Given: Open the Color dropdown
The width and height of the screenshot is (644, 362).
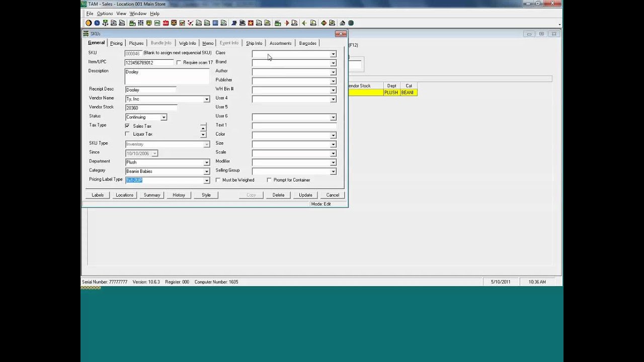Looking at the screenshot, I should [x=333, y=135].
